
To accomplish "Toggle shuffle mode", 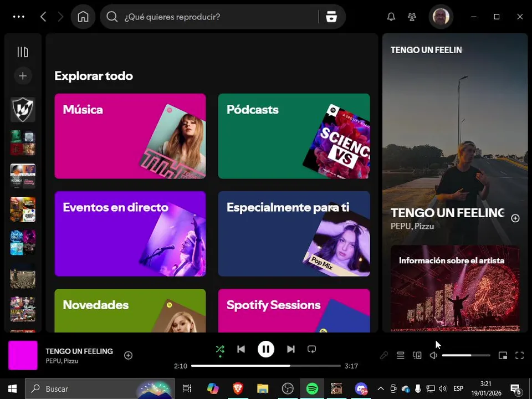I will (x=220, y=349).
